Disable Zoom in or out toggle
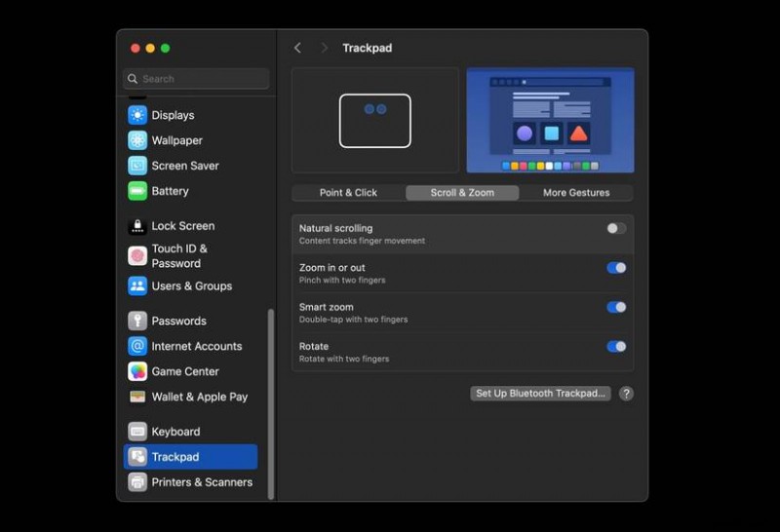 [x=616, y=268]
